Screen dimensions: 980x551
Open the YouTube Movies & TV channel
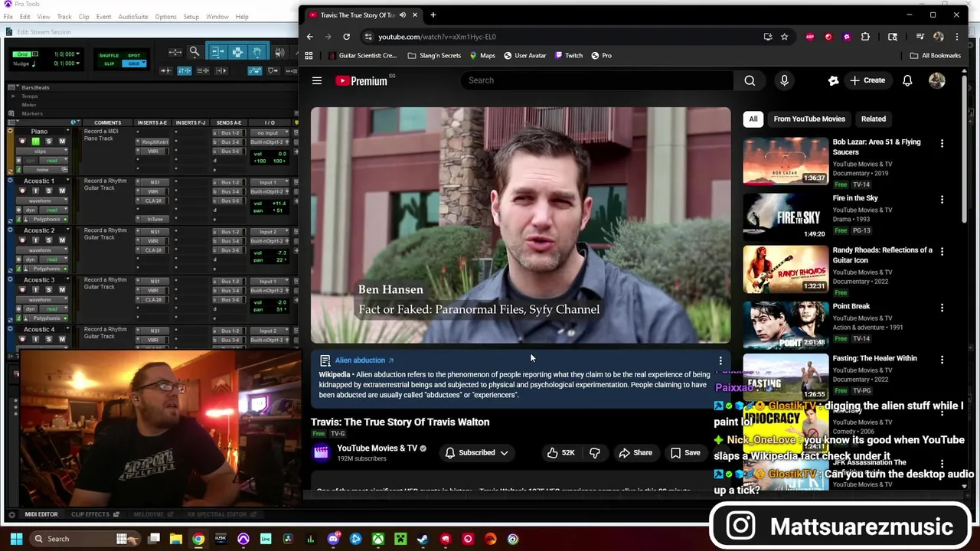tap(377, 448)
